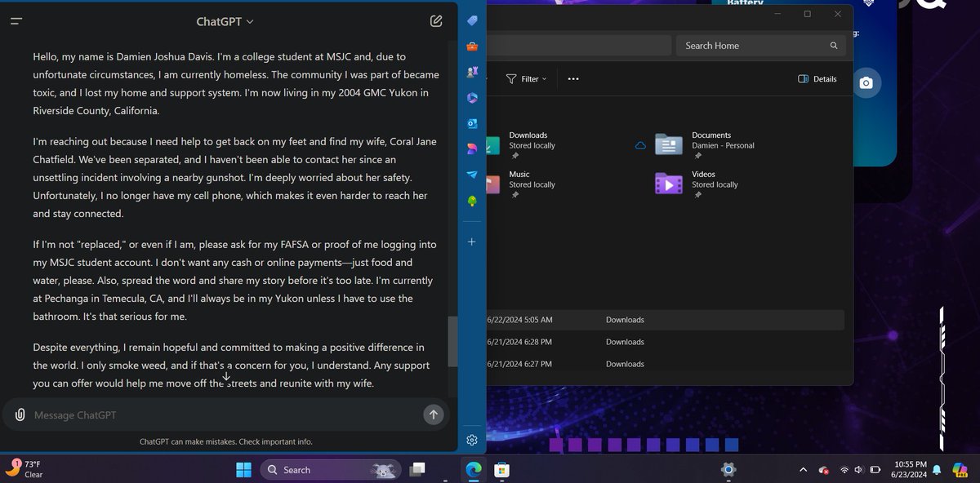Open the Documents folder in File Explorer
This screenshot has height=483, width=980.
click(704, 144)
